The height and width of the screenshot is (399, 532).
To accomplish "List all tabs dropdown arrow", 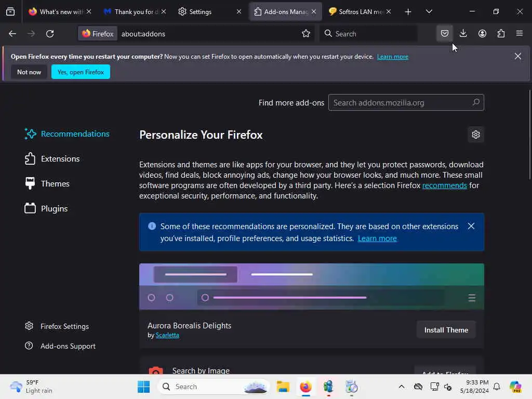I will 429,12.
